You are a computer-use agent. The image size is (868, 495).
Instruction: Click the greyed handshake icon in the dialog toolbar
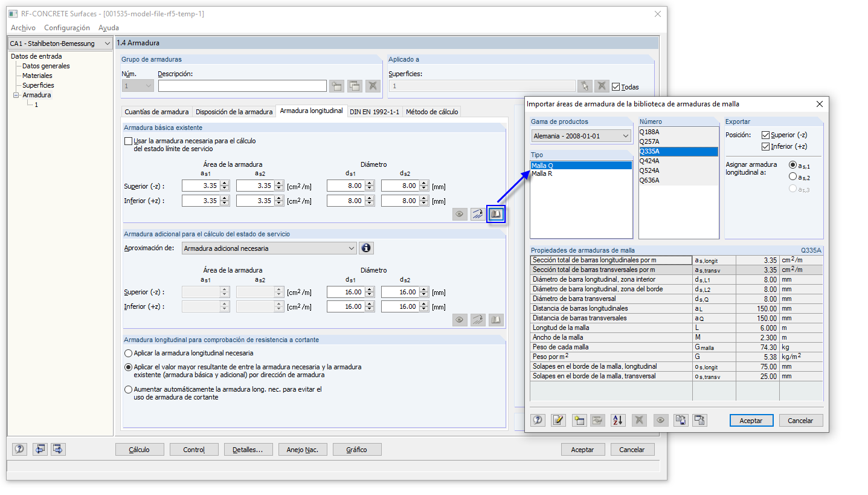[597, 420]
